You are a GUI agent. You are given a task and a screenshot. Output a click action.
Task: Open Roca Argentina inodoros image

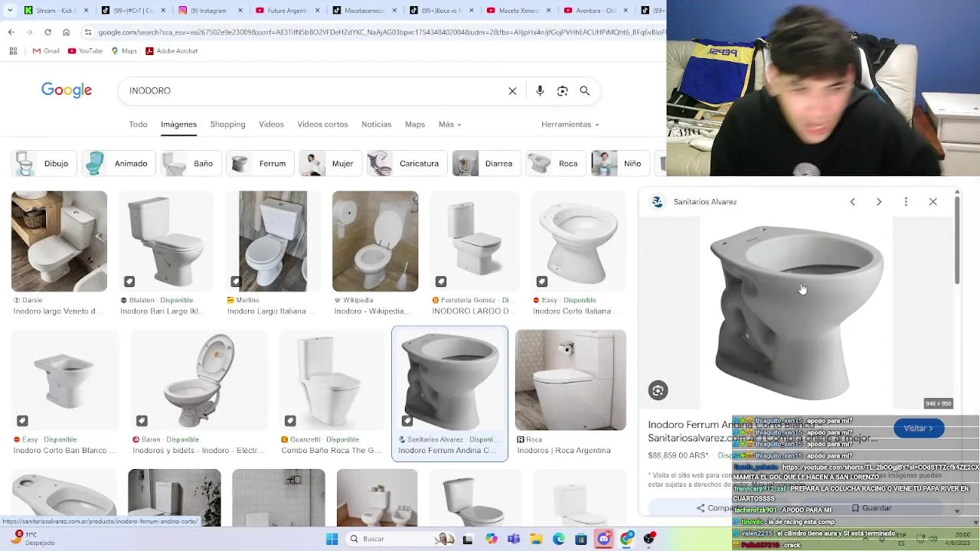tap(570, 380)
